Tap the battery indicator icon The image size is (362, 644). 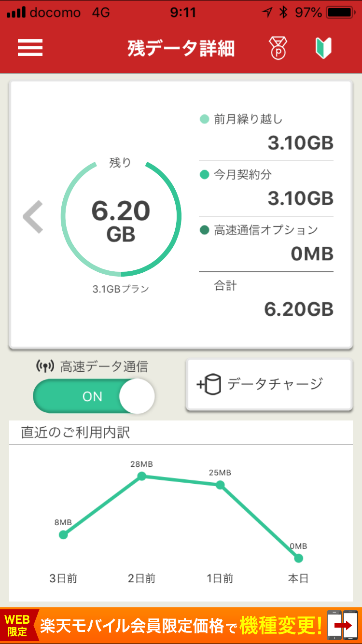coord(341,13)
